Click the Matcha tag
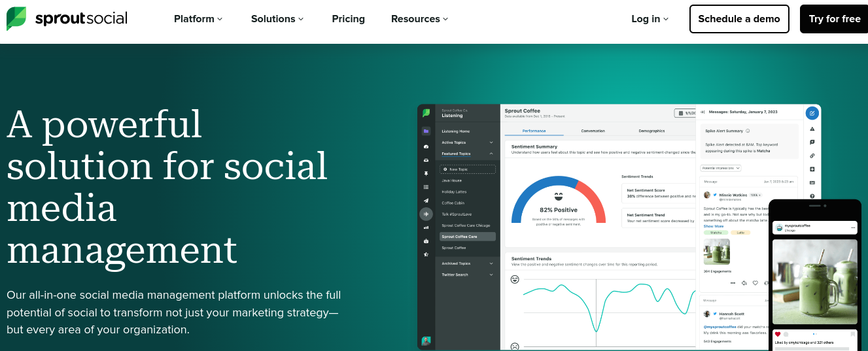The width and height of the screenshot is (868, 351). click(716, 232)
